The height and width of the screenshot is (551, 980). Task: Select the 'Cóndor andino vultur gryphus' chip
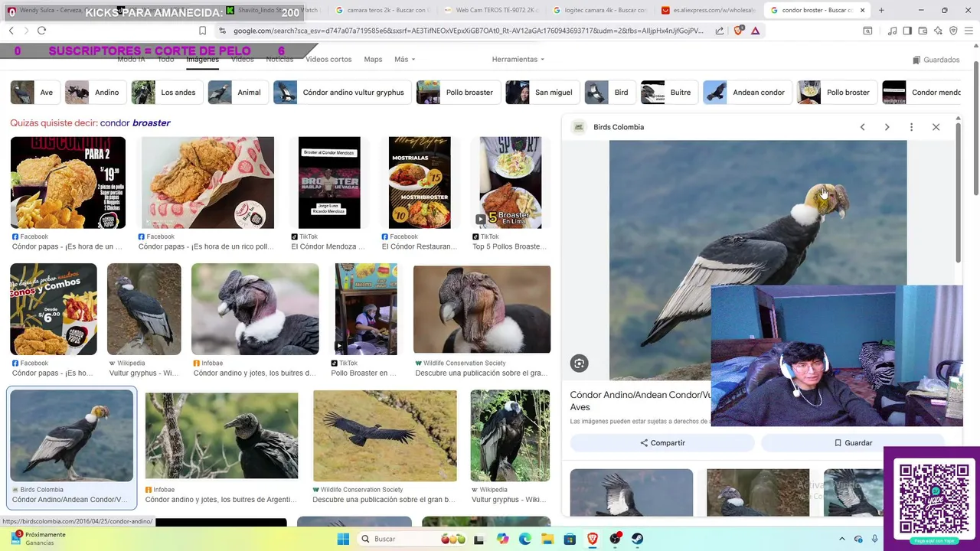(x=341, y=93)
